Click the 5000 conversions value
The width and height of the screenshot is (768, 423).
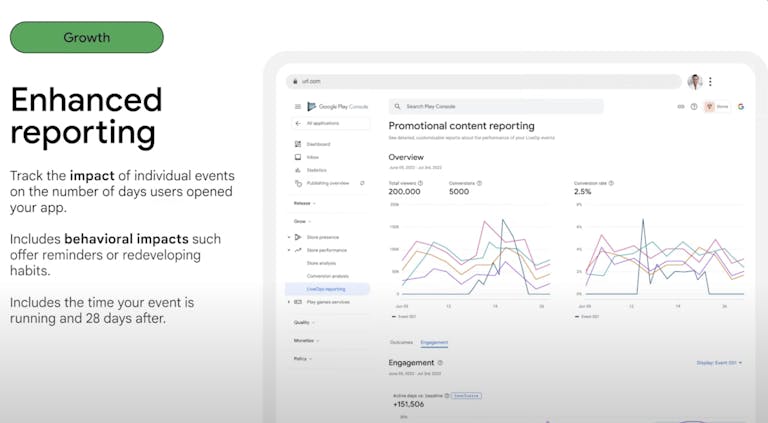(459, 191)
